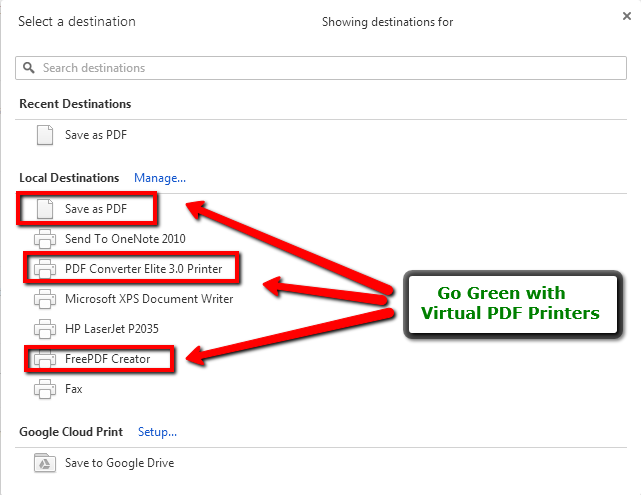Click printer icon for Send To OneNote 2010
Viewport: 641px width, 495px height.
tap(45, 239)
